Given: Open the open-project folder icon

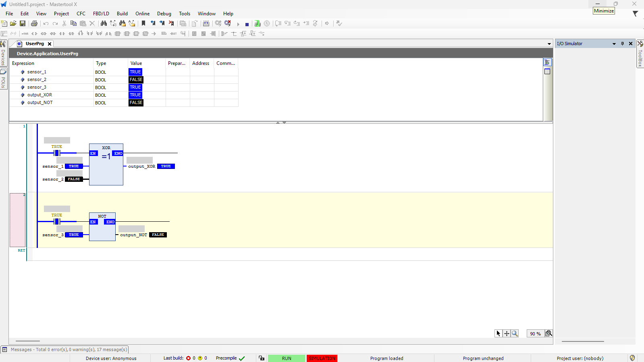Looking at the screenshot, I should [x=13, y=23].
